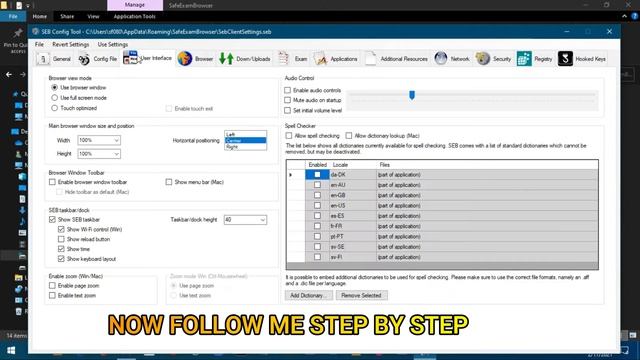Enable the en-US dictionary checkbox
Screen dimensions: 640x360
point(317,205)
